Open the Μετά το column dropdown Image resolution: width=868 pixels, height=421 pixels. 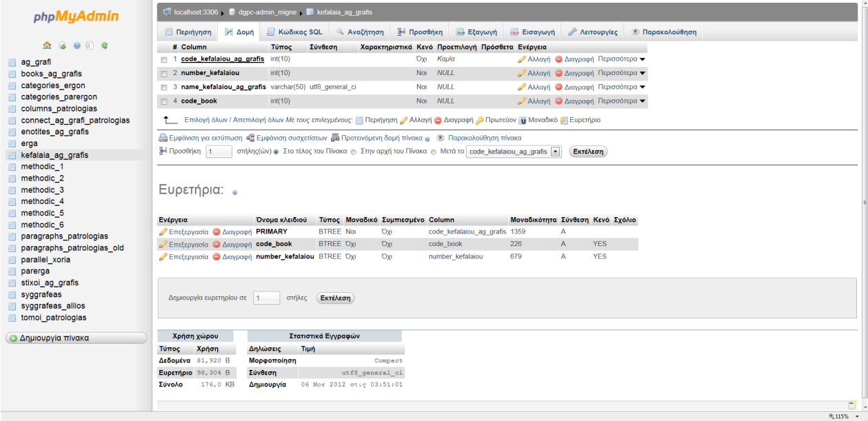pyautogui.click(x=514, y=152)
